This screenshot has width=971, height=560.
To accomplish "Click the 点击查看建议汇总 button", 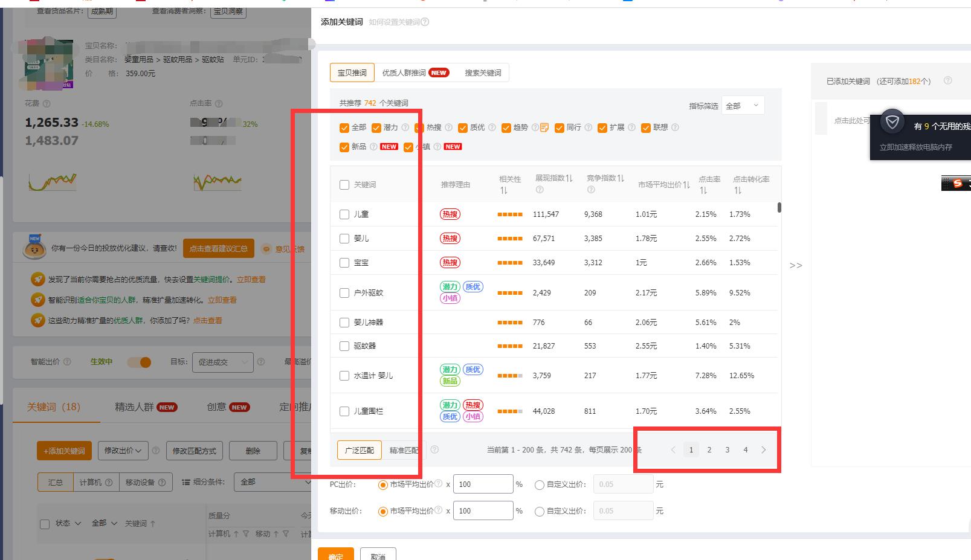I will pyautogui.click(x=218, y=248).
